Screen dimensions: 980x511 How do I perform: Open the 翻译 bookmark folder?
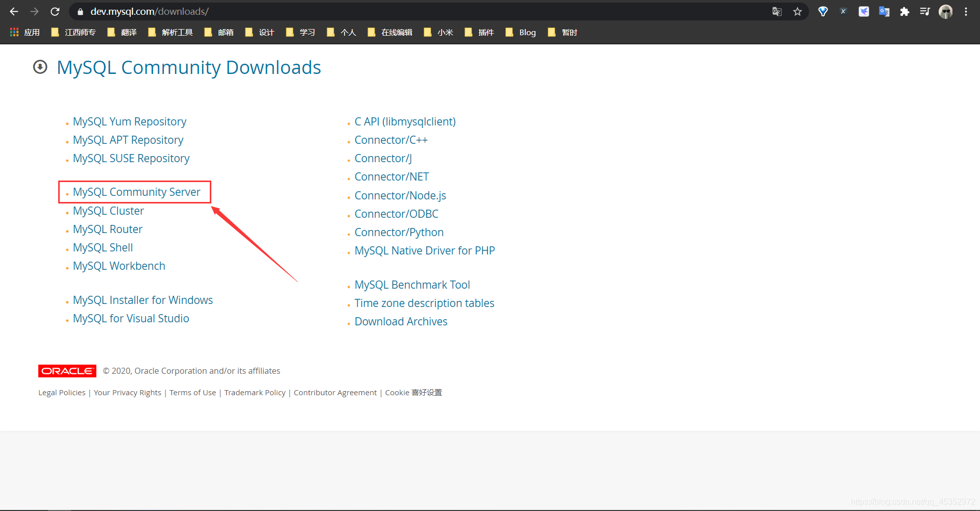pyautogui.click(x=122, y=32)
